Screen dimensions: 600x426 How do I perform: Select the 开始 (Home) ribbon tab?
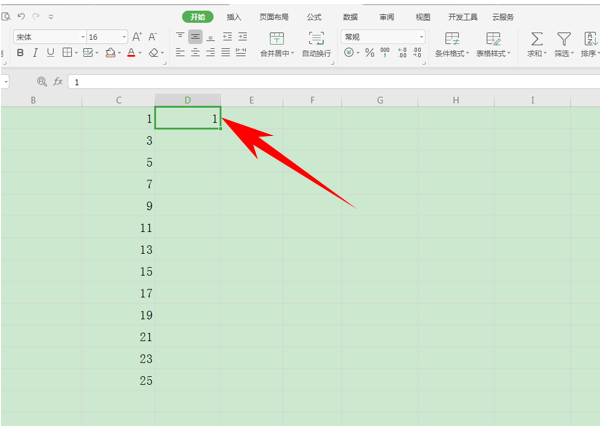tap(197, 17)
